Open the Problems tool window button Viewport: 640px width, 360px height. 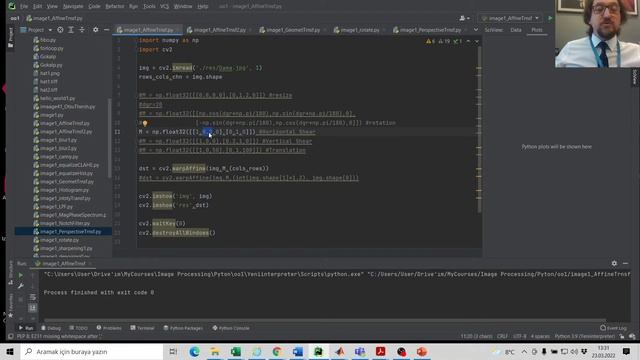coord(109,328)
